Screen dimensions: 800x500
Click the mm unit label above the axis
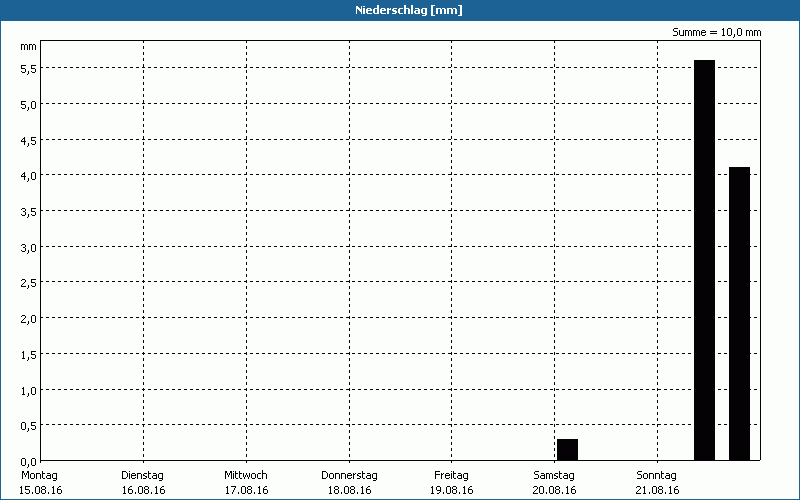(28, 47)
